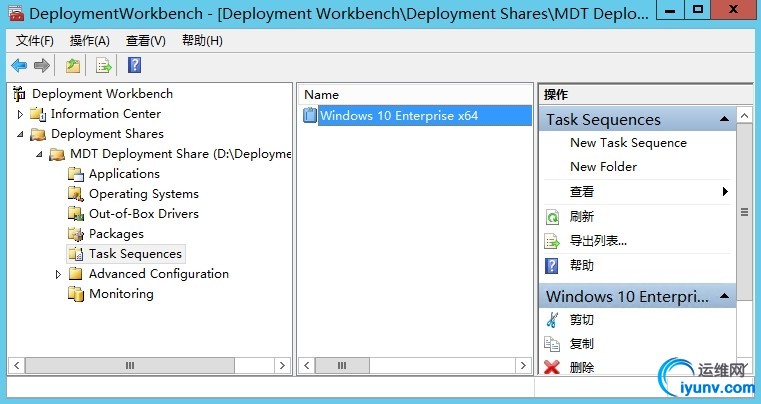Click tree pane scroll-right arrow
Screen dimensions: 761x404
[x=282, y=365]
